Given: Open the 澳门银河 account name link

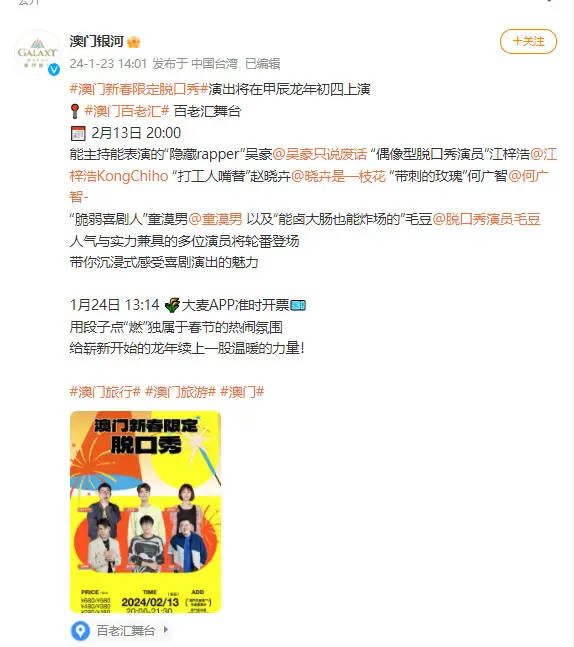Looking at the screenshot, I should pos(97,41).
